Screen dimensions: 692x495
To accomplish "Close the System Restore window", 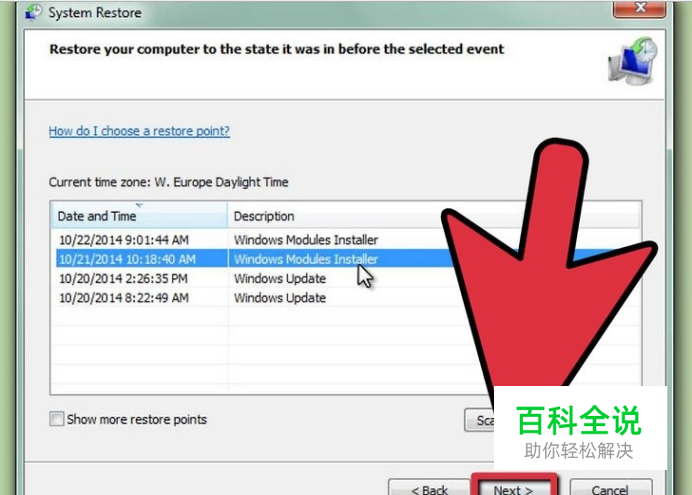I will 639,8.
